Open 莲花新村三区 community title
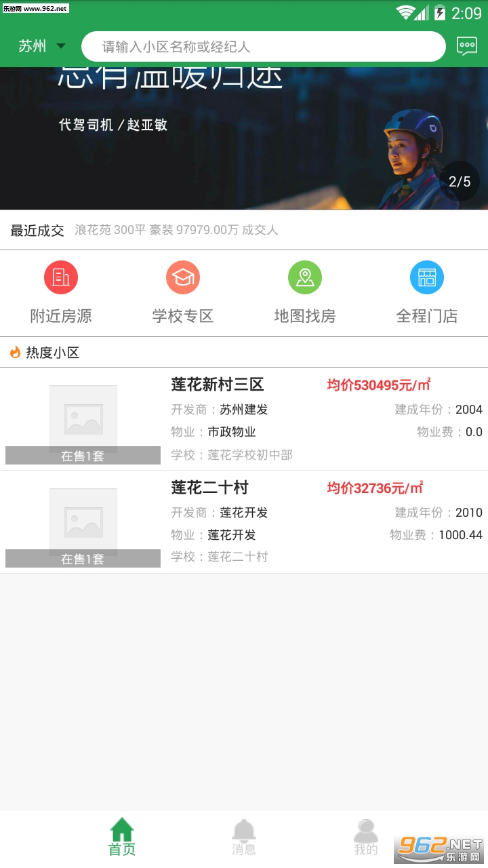This screenshot has width=488, height=868. (218, 384)
